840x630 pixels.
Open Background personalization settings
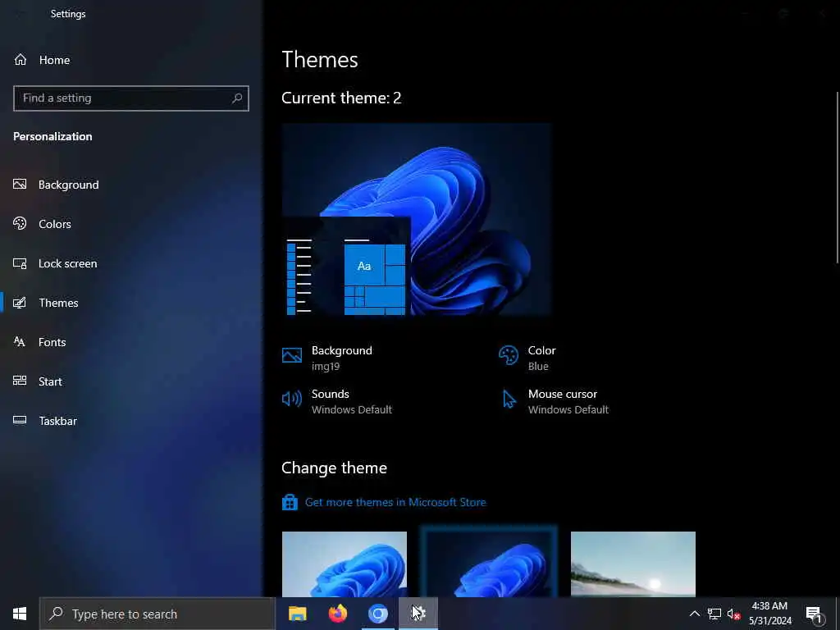click(131, 185)
